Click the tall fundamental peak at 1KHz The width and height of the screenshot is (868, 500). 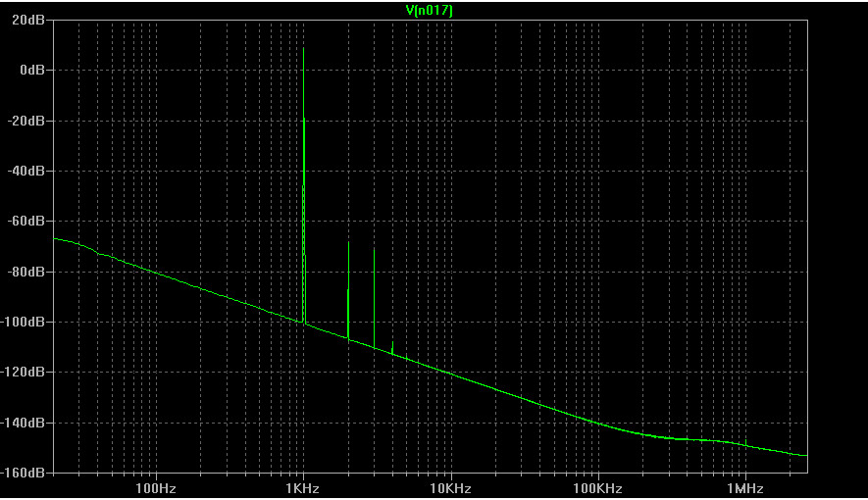(304, 185)
